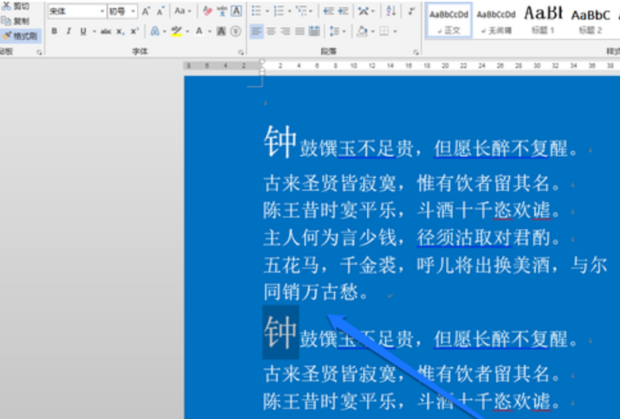Click the first-line indent marker on the ruler

262,62
